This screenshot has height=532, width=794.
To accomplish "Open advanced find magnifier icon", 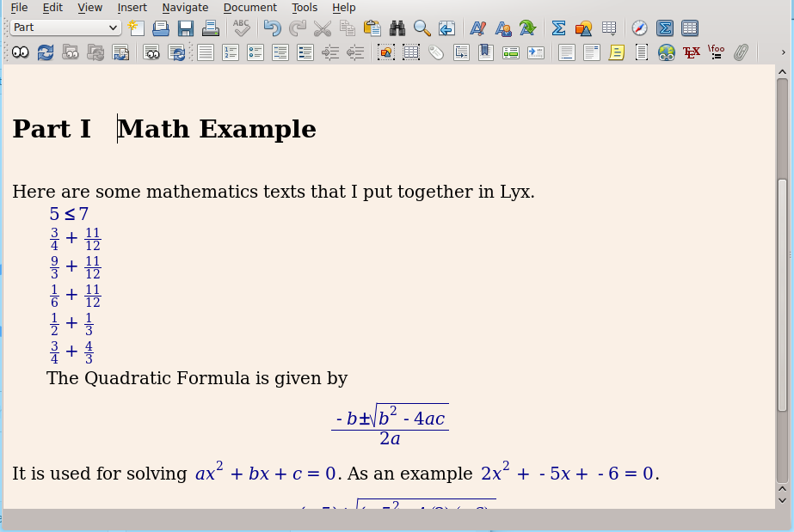I will pyautogui.click(x=422, y=28).
